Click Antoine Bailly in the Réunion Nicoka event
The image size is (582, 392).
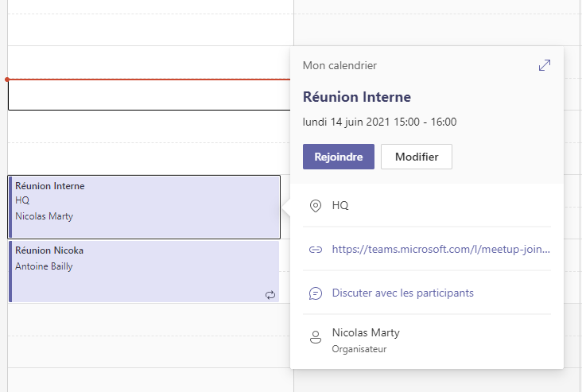[44, 266]
